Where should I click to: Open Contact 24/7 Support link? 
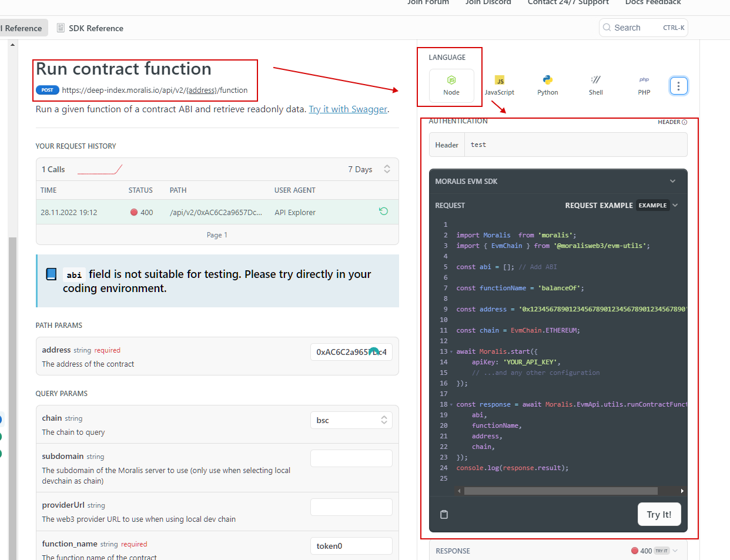(x=568, y=2)
